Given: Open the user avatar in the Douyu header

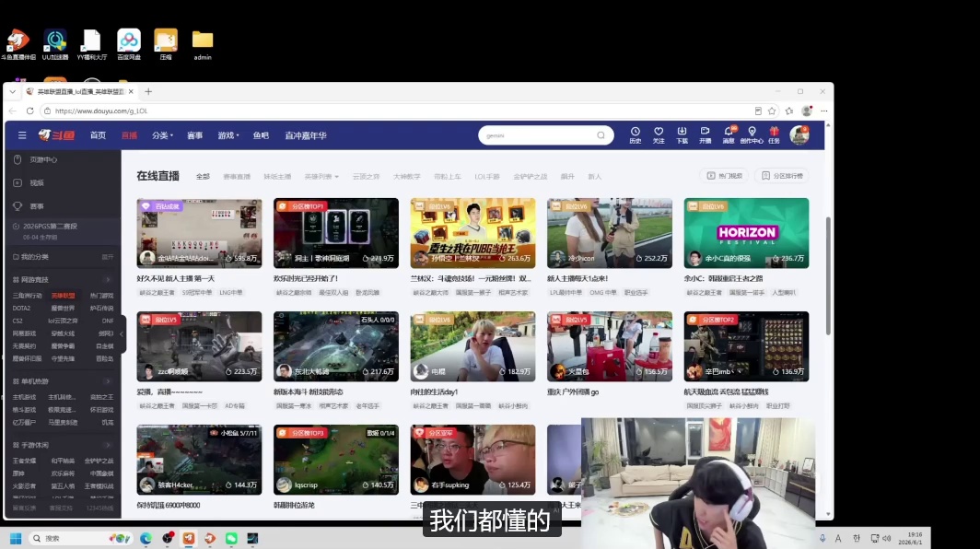Looking at the screenshot, I should (799, 135).
